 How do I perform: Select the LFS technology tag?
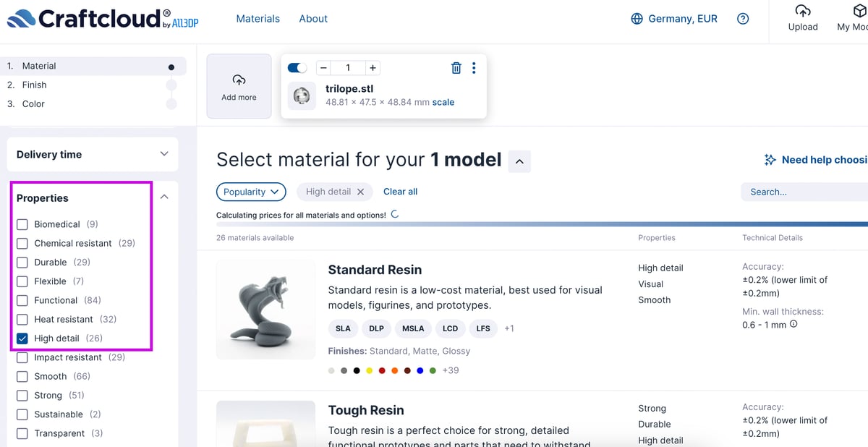(483, 328)
